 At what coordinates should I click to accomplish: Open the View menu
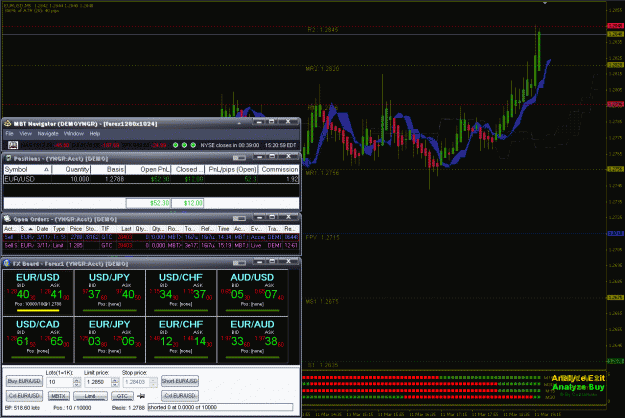26,133
